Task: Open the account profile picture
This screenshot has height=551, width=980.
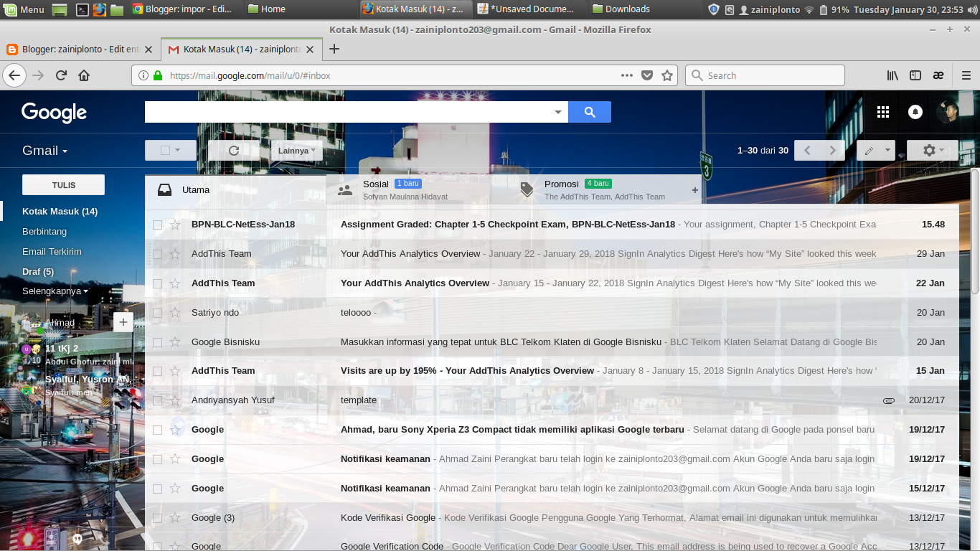Action: [948, 112]
